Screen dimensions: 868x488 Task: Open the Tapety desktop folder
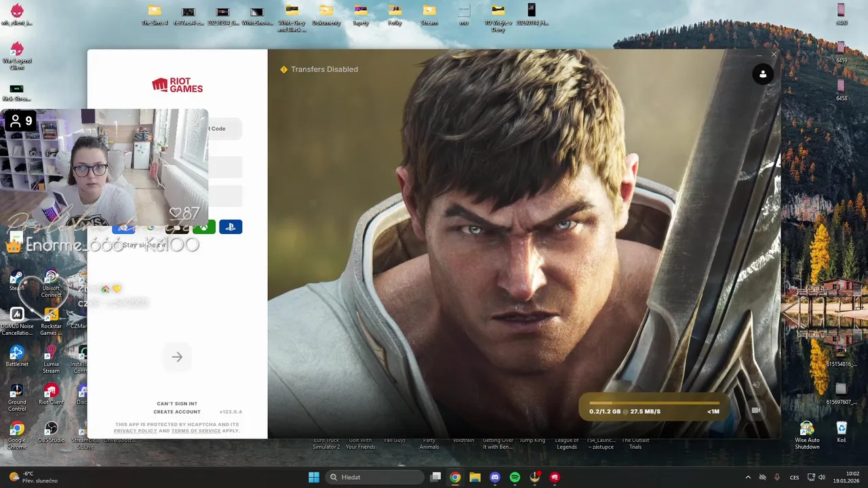[361, 15]
